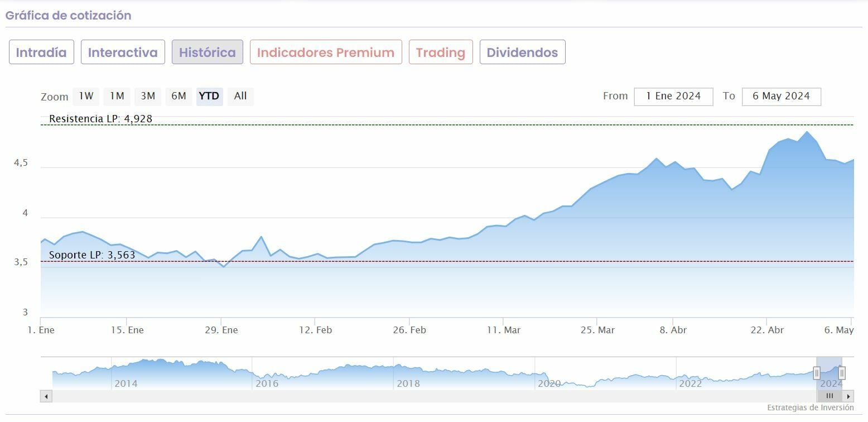Set zoom range to 1M
The width and height of the screenshot is (868, 422).
point(117,96)
